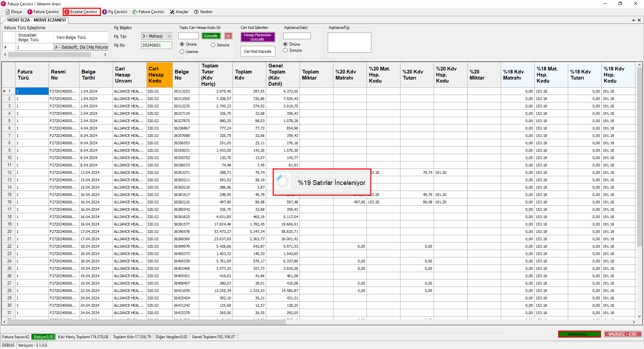Open the tab list dropdown arrow
Viewport: 644px width, 349px height.
pyautogui.click(x=634, y=20)
